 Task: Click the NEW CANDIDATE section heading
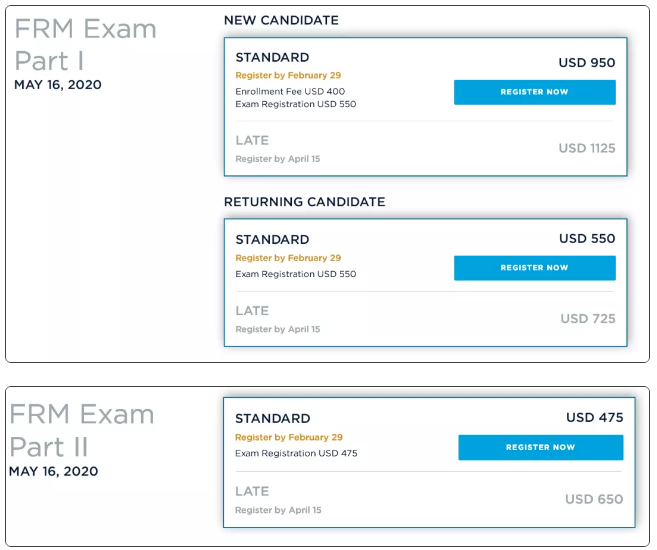(281, 20)
